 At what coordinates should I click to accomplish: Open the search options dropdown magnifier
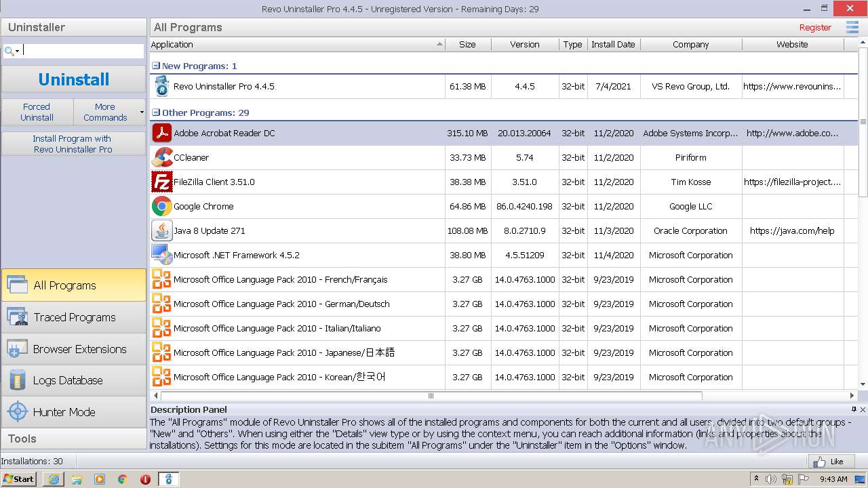[12, 51]
